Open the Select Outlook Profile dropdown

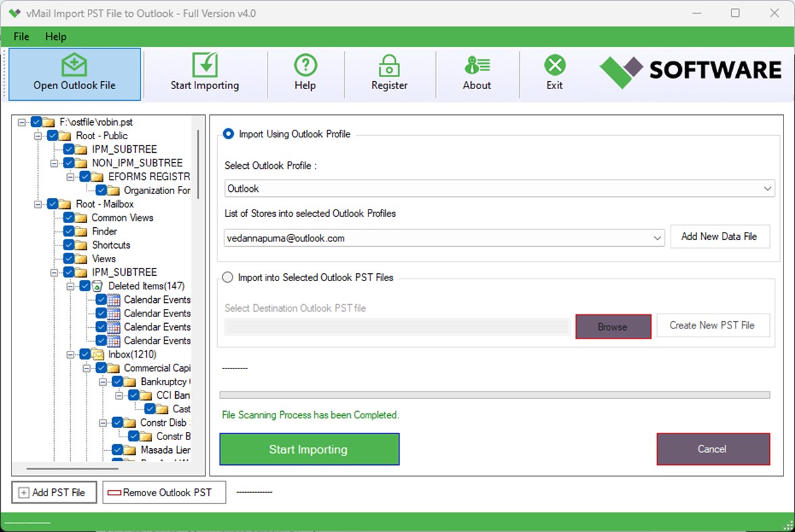pos(768,188)
